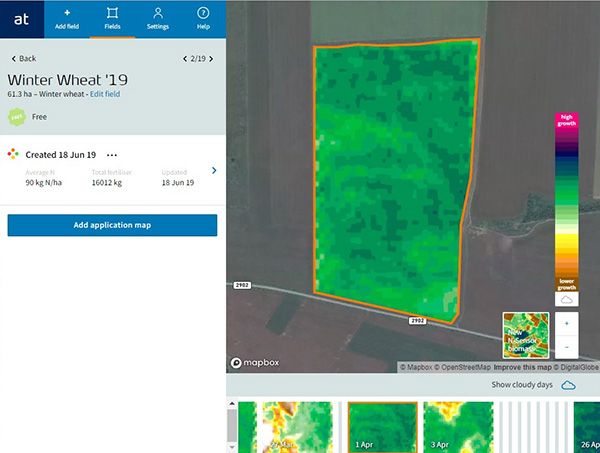Switch to N-Sensor biomass layer thumbnail
This screenshot has width=600, height=453.
[526, 335]
